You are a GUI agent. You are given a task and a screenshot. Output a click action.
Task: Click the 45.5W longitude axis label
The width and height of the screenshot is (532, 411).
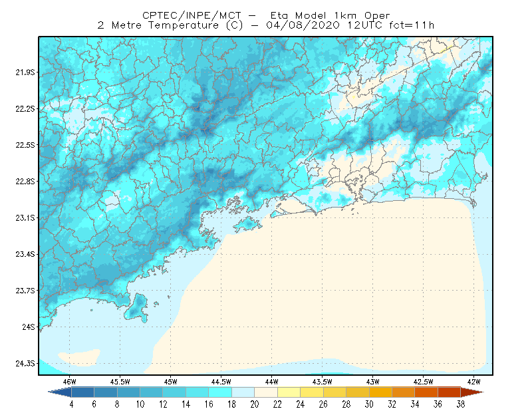pos(120,382)
